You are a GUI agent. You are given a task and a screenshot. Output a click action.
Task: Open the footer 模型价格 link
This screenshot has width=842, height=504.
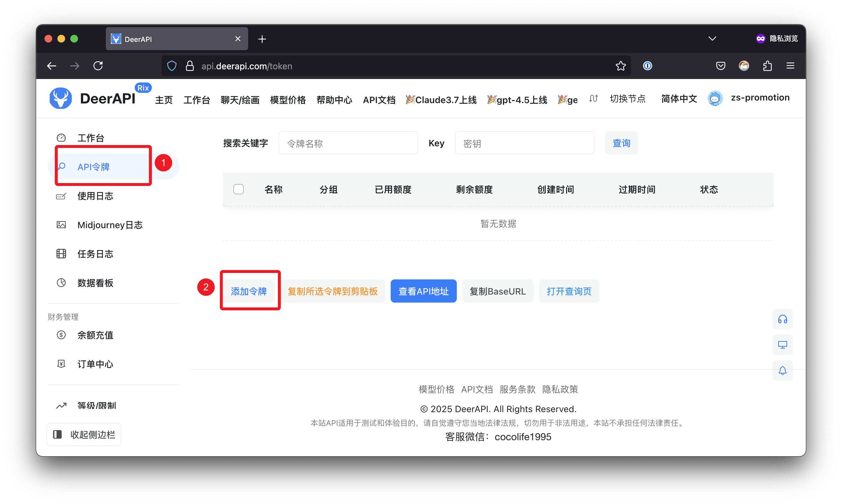[436, 389]
